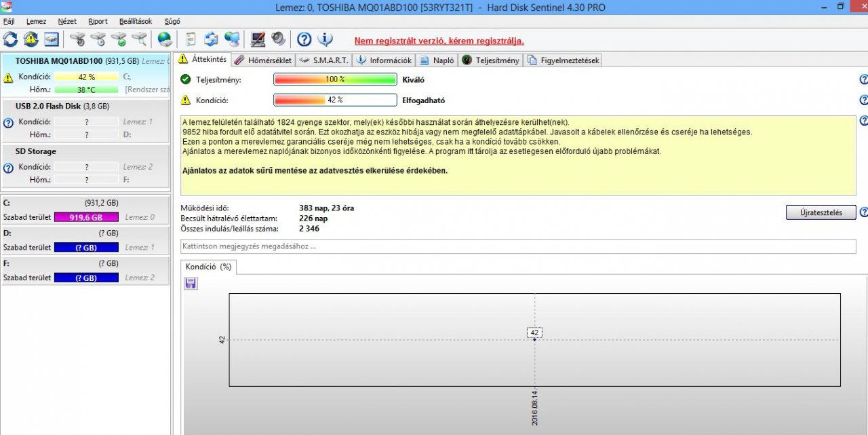Click the help icon beside Újratesztelés button

[863, 212]
